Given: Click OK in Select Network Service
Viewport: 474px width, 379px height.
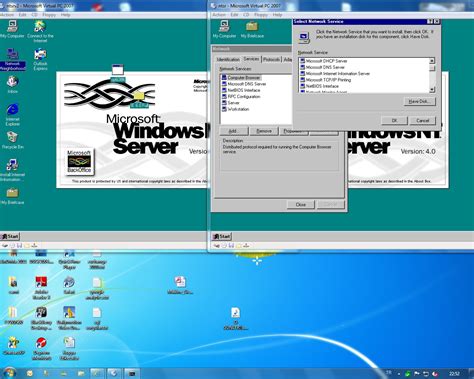Looking at the screenshot, I should [394, 120].
